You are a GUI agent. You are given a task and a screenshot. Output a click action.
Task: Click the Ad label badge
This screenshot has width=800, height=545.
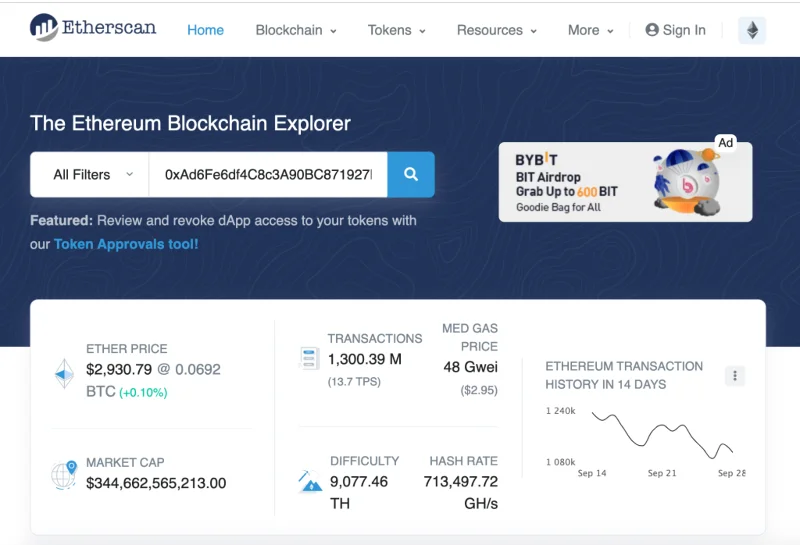[x=726, y=143]
